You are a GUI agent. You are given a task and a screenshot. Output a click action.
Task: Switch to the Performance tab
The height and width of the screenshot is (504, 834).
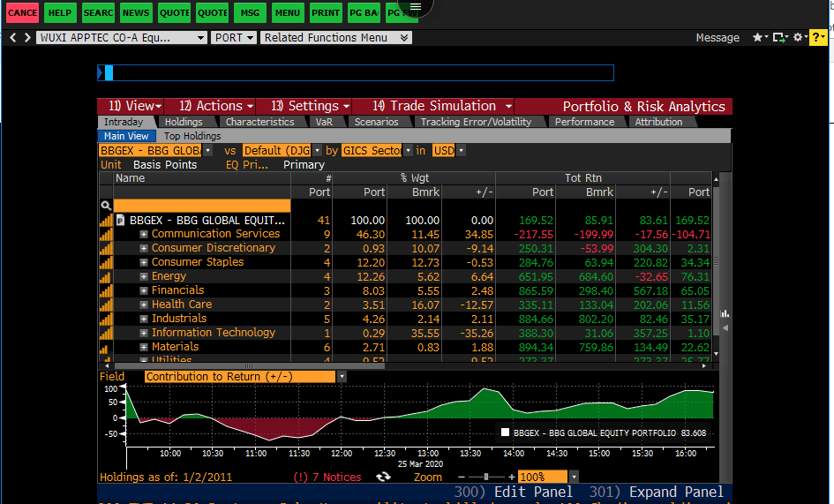[584, 122]
